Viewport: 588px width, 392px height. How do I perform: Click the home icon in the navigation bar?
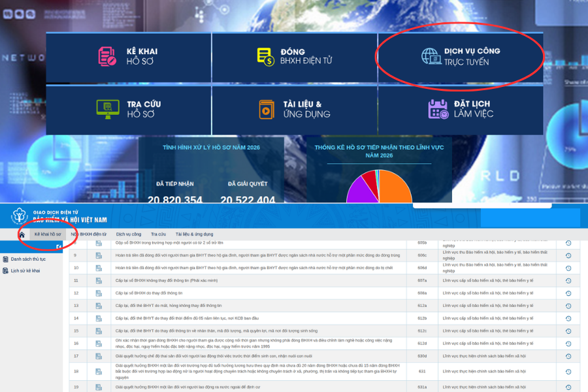(22, 235)
